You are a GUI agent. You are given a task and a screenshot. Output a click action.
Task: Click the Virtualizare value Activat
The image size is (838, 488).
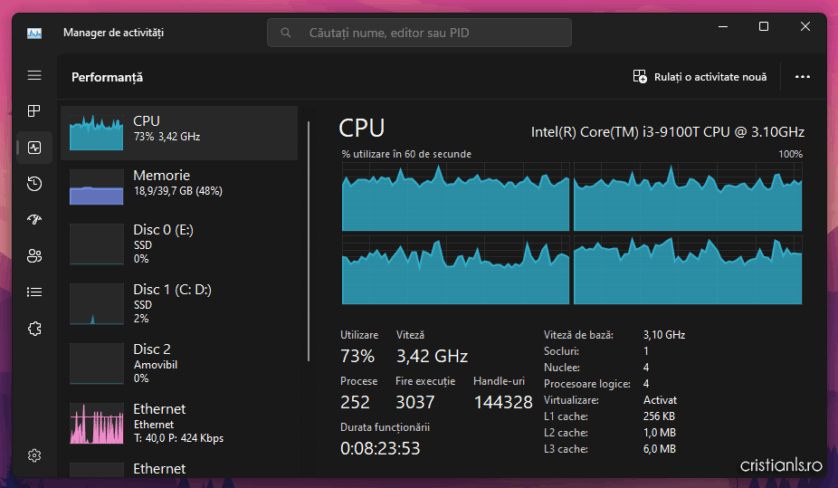tap(659, 400)
